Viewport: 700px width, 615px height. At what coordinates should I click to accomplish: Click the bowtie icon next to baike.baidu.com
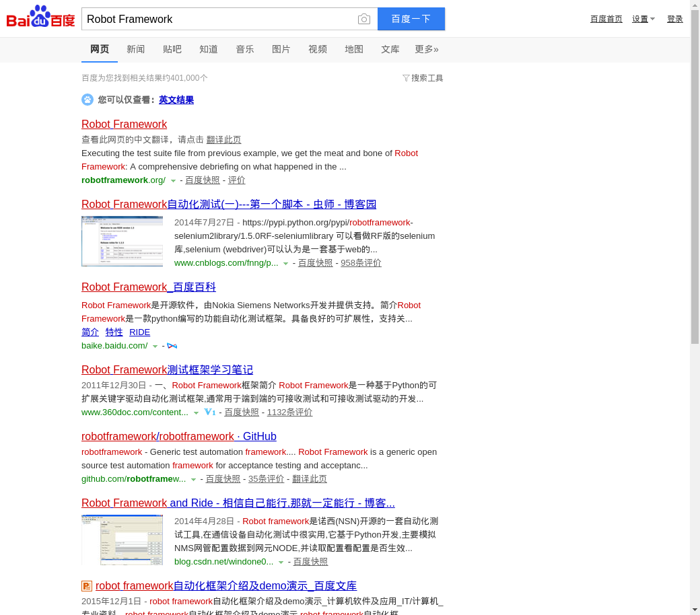pos(172,346)
